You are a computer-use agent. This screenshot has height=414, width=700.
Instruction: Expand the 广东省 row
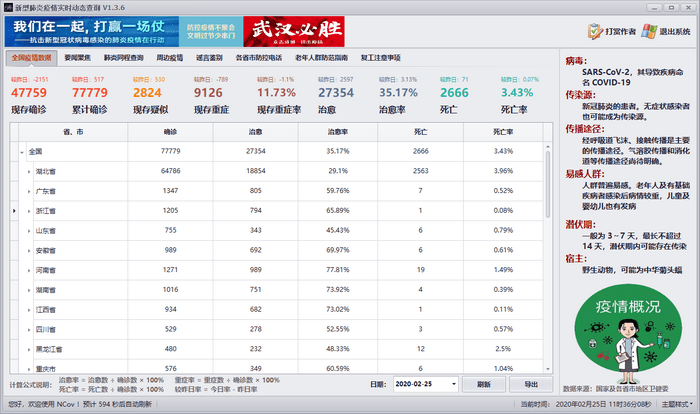click(29, 192)
